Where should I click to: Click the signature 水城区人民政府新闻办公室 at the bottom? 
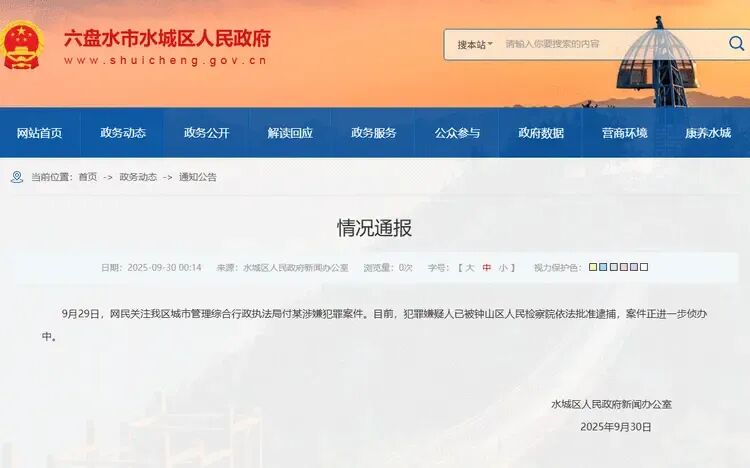coord(611,404)
